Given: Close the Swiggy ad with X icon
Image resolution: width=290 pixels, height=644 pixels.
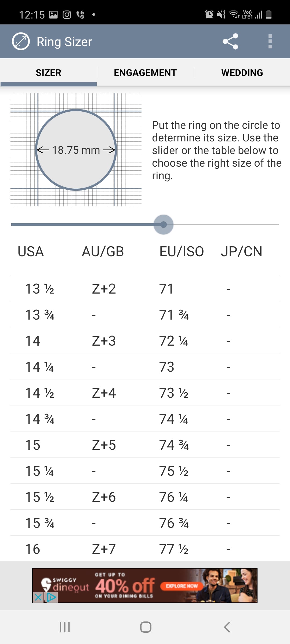Looking at the screenshot, I should point(38,597).
